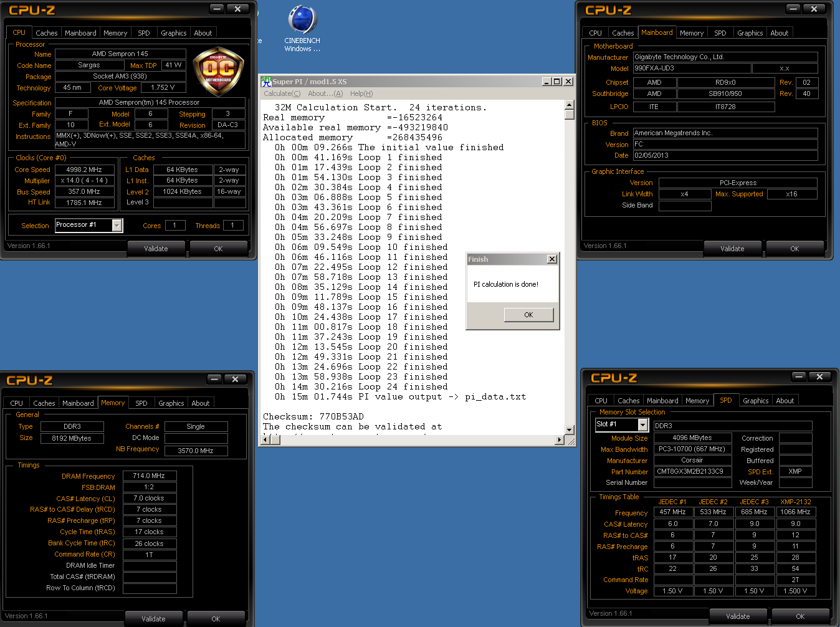Click OK in top-right Mainboard window

(795, 249)
